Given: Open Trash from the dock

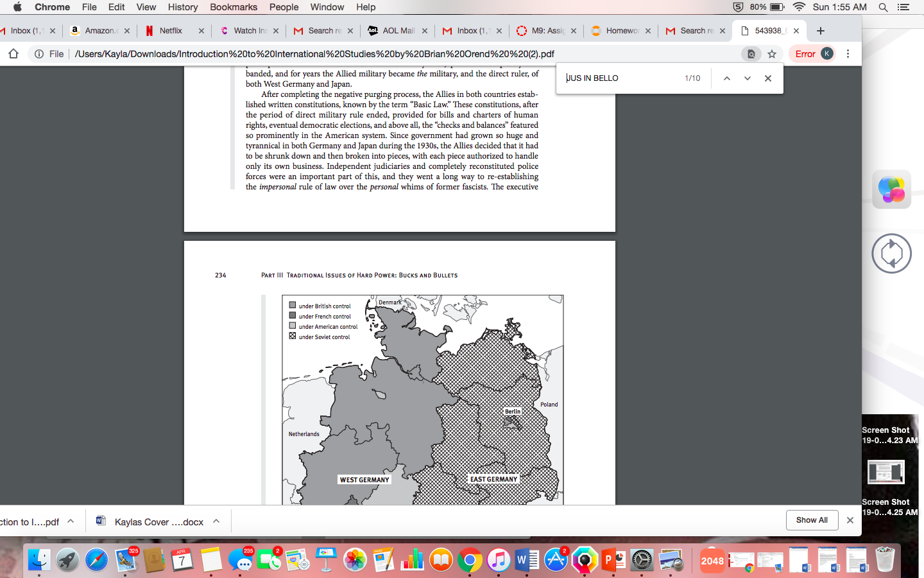Looking at the screenshot, I should pyautogui.click(x=885, y=561).
